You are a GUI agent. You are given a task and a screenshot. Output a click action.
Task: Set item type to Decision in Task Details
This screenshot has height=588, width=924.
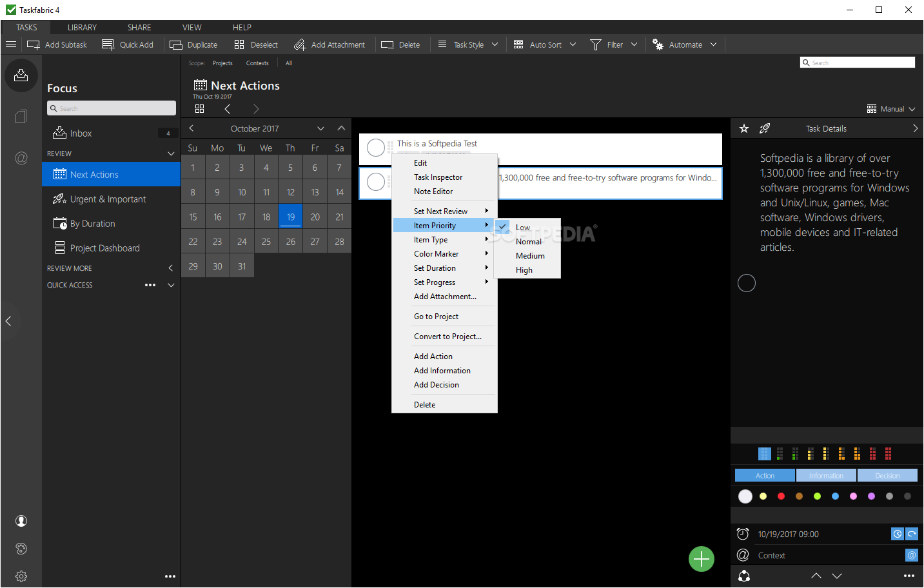pos(887,475)
